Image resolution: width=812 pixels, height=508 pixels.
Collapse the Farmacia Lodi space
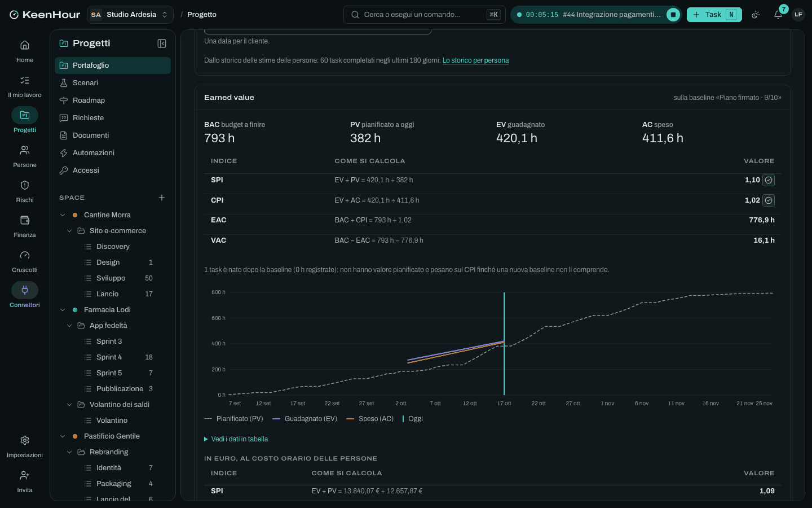point(63,310)
